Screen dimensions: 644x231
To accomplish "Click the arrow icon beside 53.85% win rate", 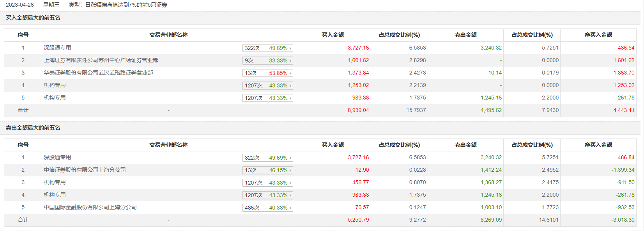I will point(290,73).
